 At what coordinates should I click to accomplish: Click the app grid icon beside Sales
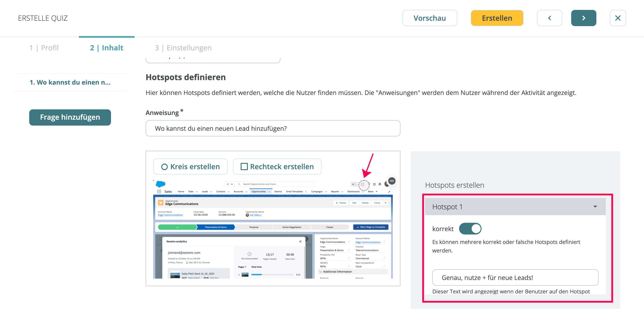(x=159, y=192)
